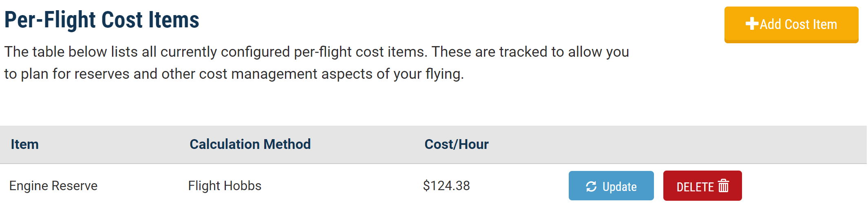Click the $124.38 cost per hour value

pyautogui.click(x=446, y=186)
